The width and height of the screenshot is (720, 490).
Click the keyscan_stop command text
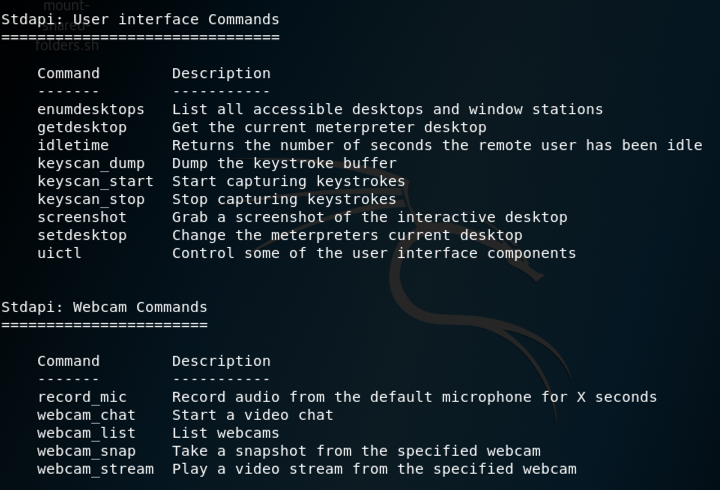pyautogui.click(x=91, y=199)
